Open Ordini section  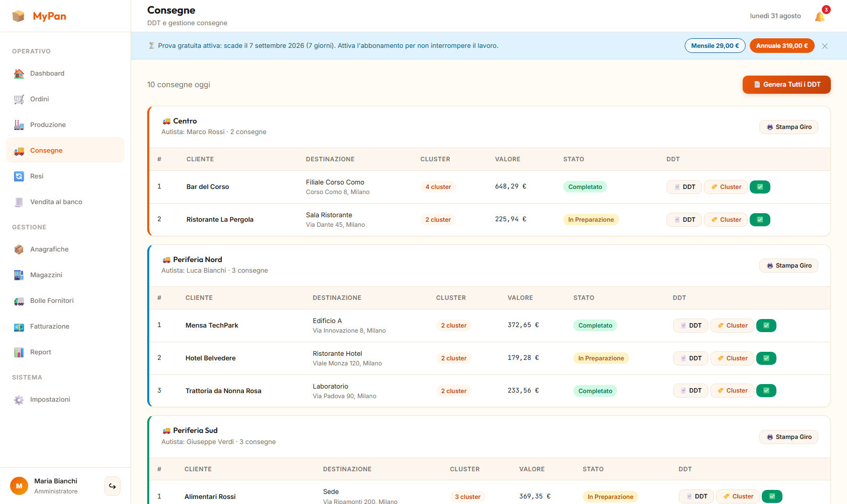65,99
